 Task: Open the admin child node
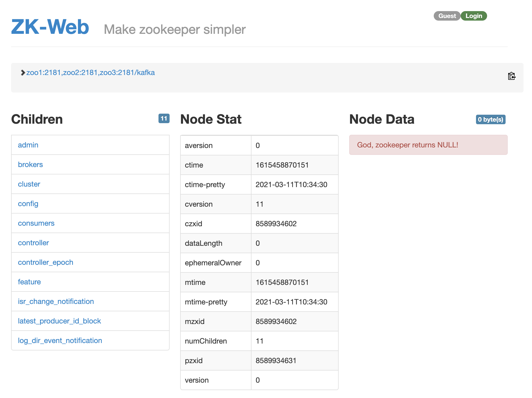coord(28,145)
